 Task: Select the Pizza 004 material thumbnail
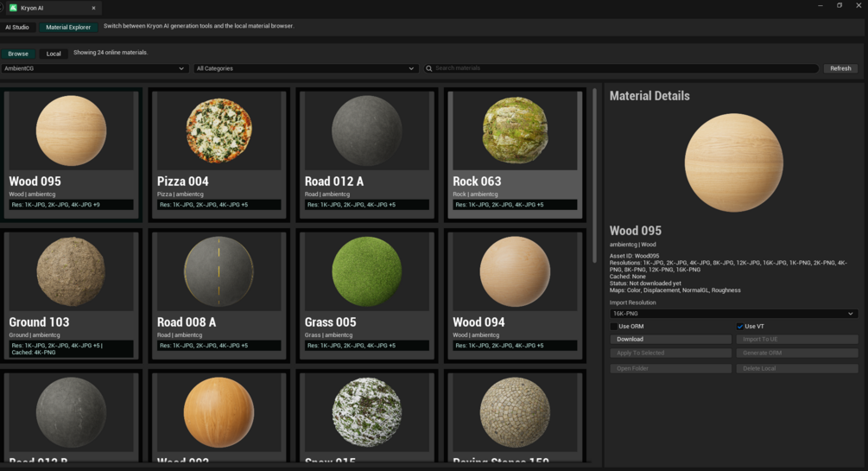pos(219,130)
